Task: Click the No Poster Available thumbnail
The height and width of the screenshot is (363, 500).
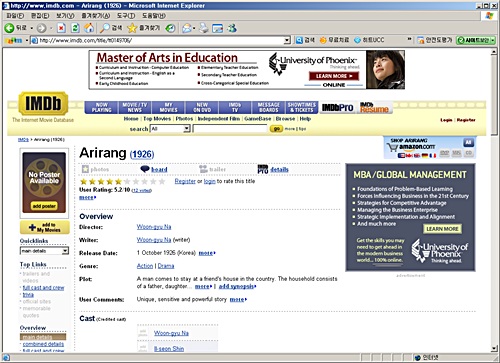Action: pos(44,182)
